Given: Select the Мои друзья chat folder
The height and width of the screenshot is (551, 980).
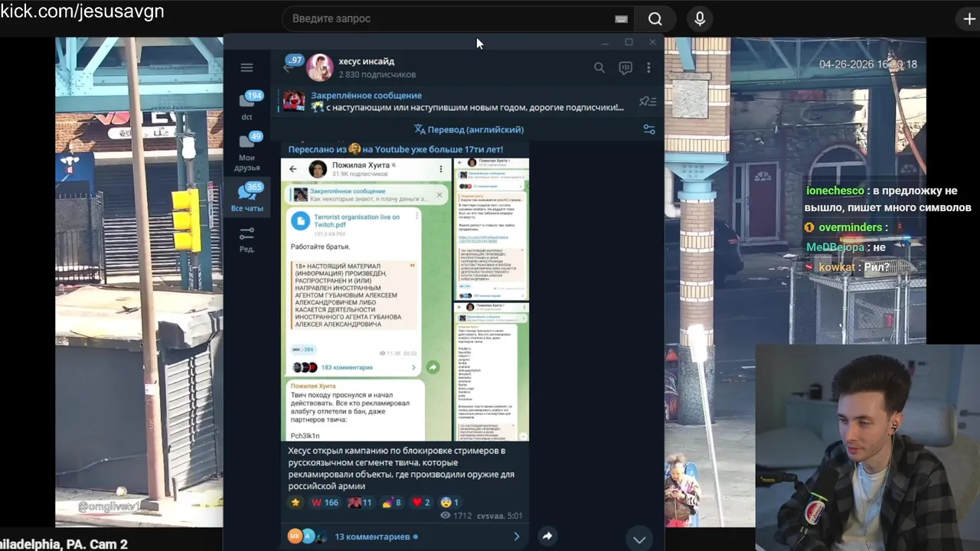Looking at the screenshot, I should coord(247,152).
